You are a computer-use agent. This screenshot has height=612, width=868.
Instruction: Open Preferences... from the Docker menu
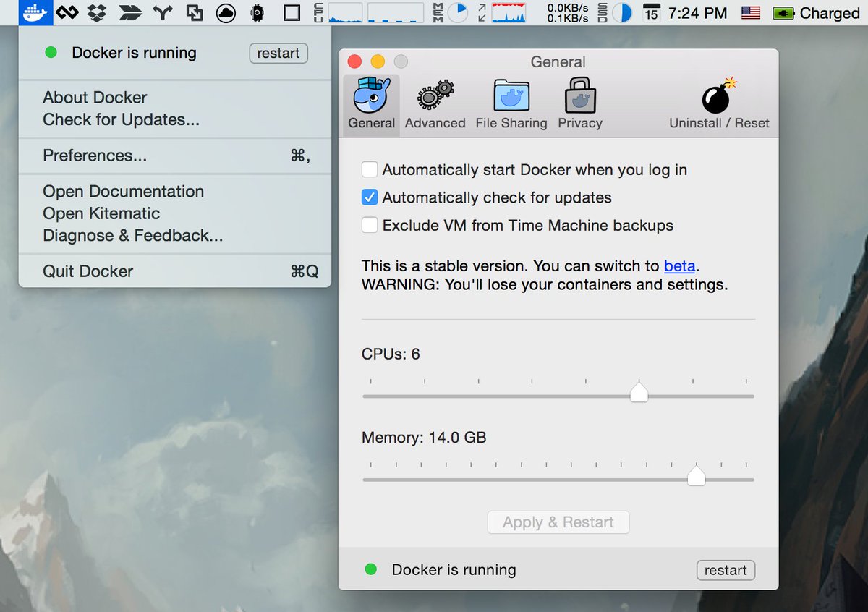point(175,156)
